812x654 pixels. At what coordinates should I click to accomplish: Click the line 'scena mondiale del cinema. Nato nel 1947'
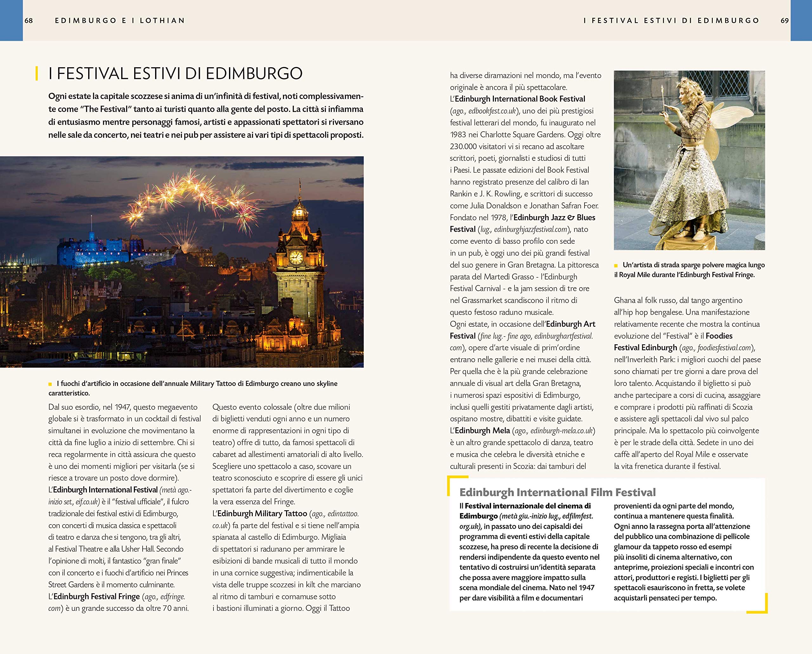pos(527,588)
